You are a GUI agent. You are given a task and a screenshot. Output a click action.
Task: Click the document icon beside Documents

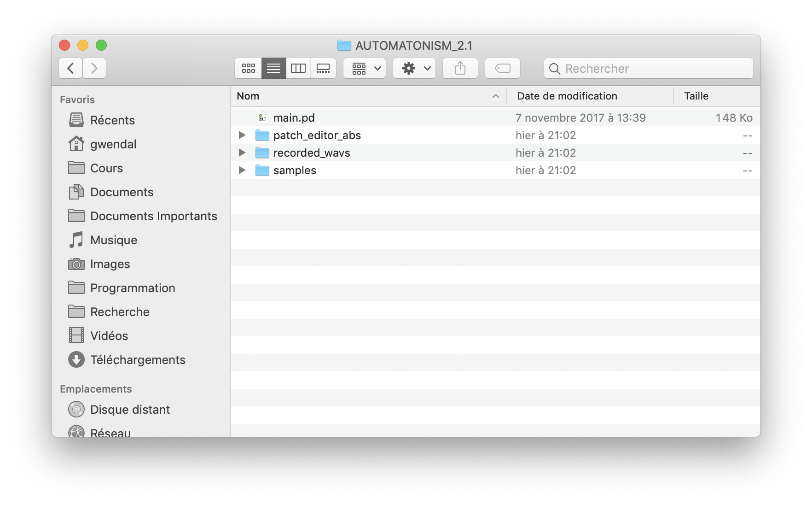click(x=76, y=192)
